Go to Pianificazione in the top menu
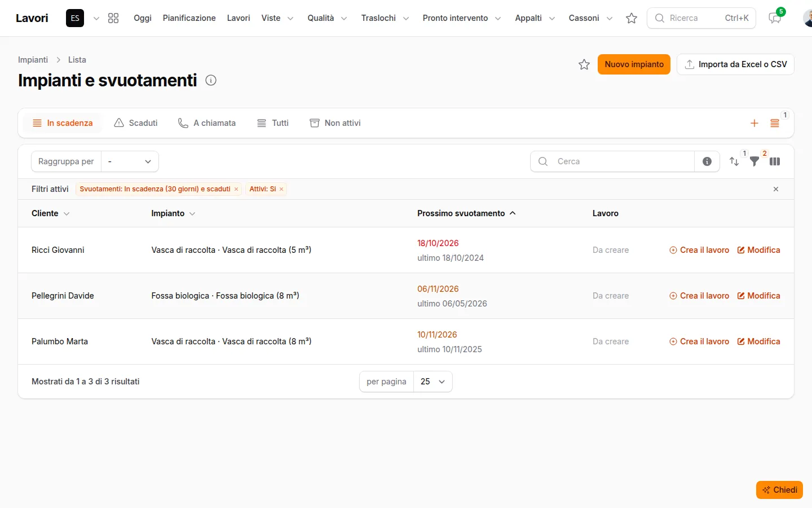This screenshot has height=508, width=812. coord(189,18)
